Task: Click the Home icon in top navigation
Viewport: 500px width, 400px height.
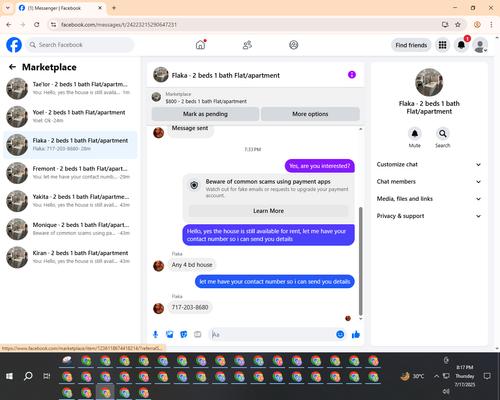Action: pos(200,45)
